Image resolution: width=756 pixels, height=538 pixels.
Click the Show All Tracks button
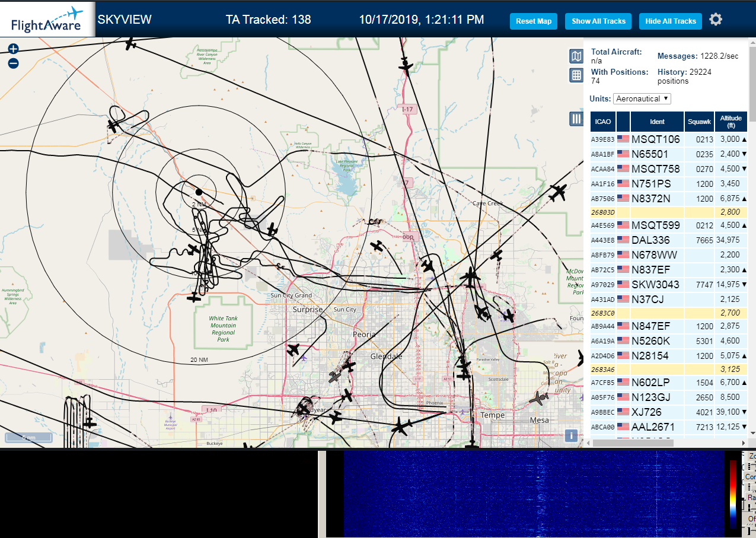(x=598, y=21)
